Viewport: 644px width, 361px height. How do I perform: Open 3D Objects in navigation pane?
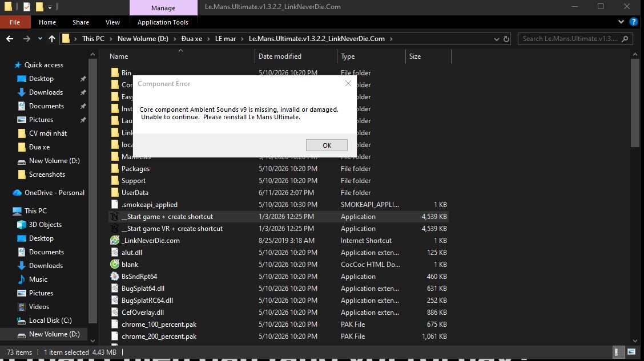(45, 224)
